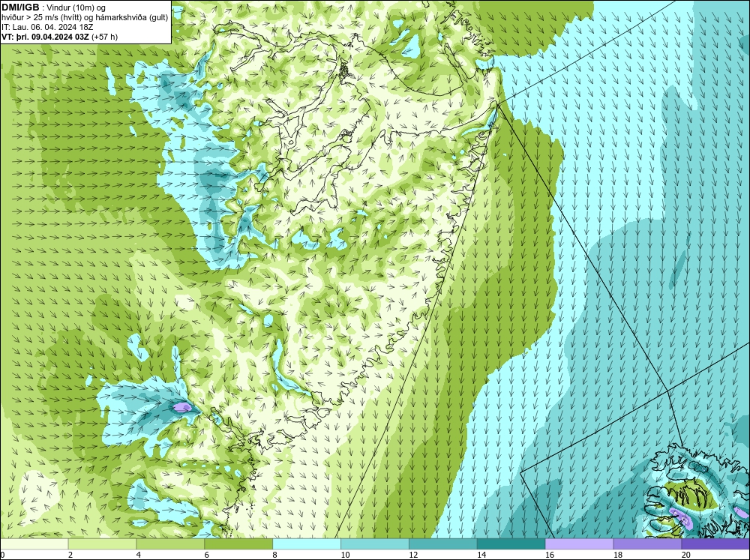Click the legend label '12'

coord(413,555)
